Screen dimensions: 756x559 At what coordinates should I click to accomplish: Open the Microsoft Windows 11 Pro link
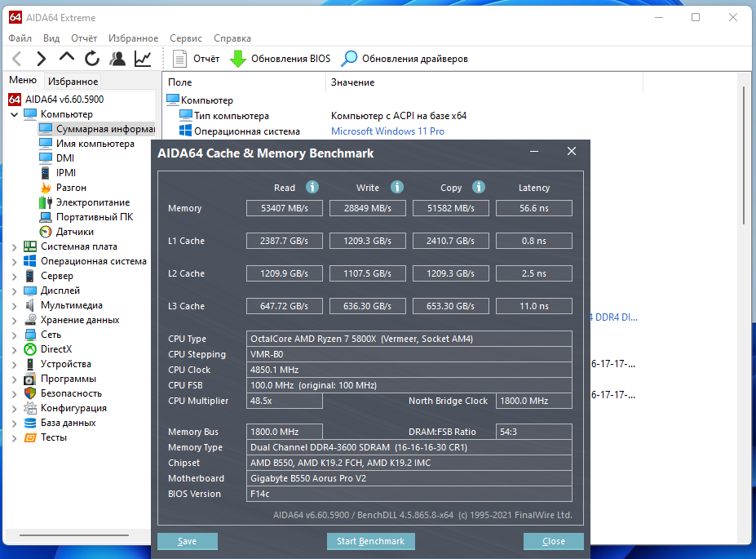pyautogui.click(x=387, y=131)
